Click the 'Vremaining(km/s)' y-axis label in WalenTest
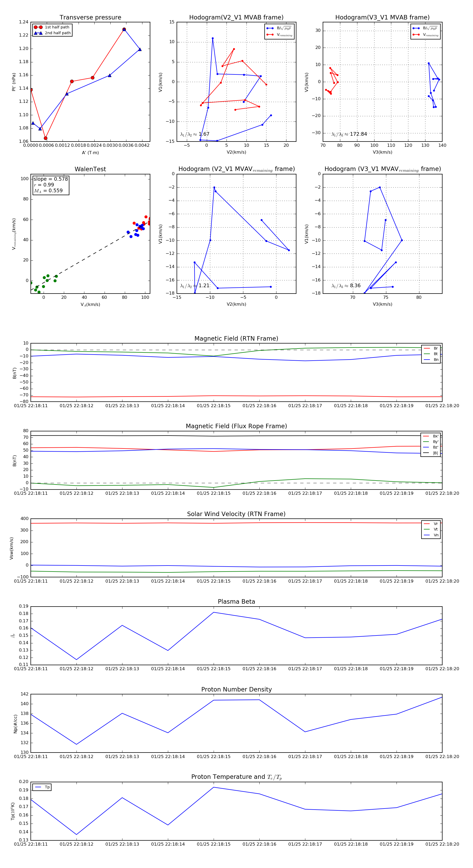The width and height of the screenshot is (473, 868). (14, 234)
